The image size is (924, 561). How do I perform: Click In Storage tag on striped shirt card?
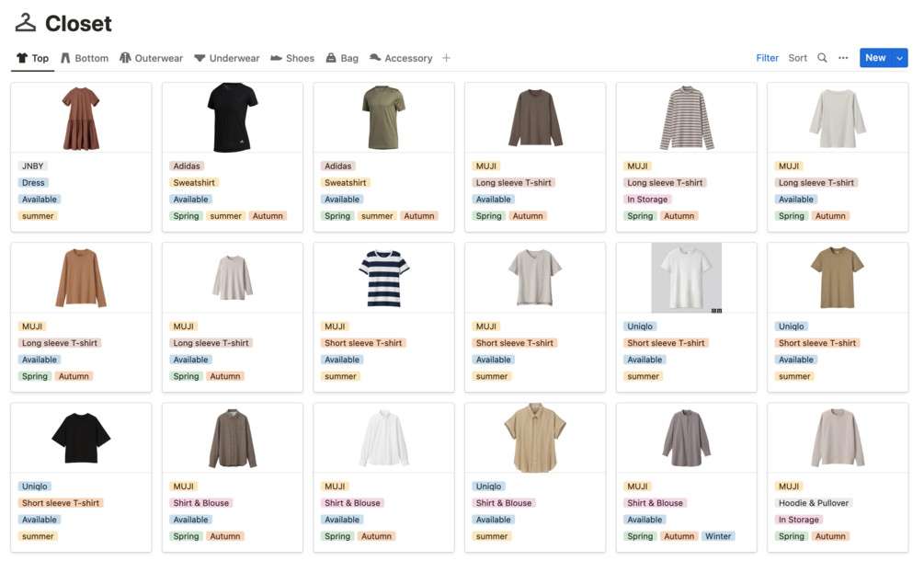click(647, 200)
